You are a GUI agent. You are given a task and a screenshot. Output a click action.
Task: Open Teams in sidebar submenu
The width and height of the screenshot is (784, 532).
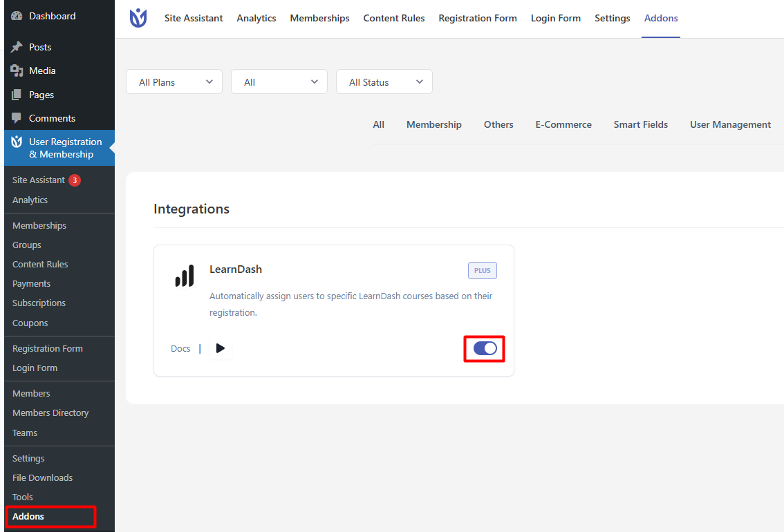(25, 433)
